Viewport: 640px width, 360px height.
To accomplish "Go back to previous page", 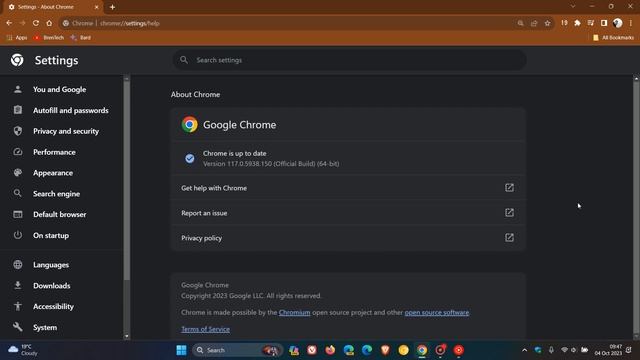I will (9, 23).
